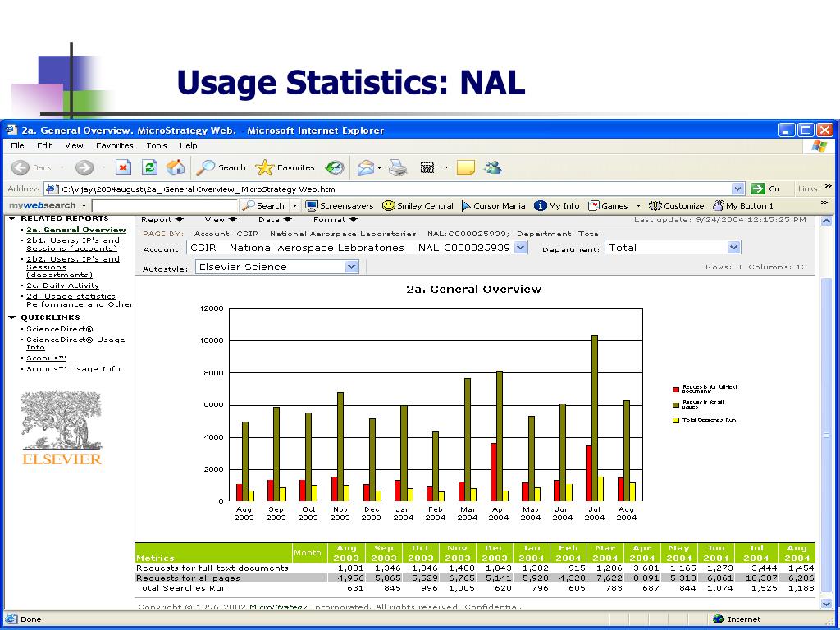840x630 pixels.
Task: Expand the Format dropdown menu
Action: click(x=336, y=220)
